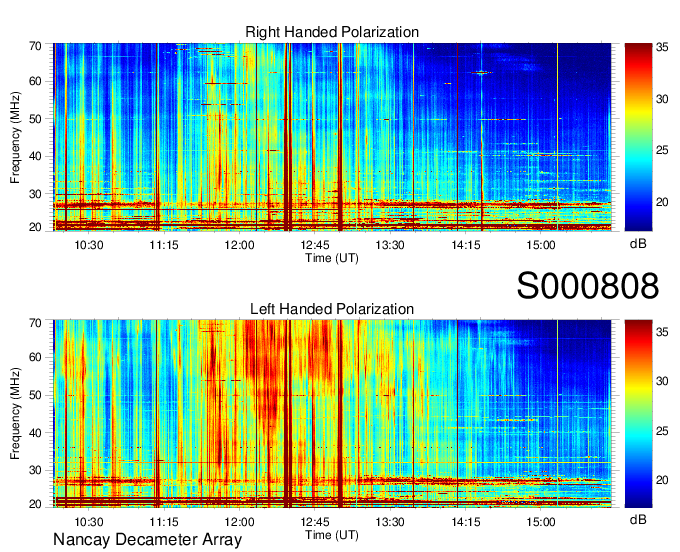The image size is (680, 552).
Task: Click the 10:30 tick under Right Handed plot
Action: (x=89, y=245)
